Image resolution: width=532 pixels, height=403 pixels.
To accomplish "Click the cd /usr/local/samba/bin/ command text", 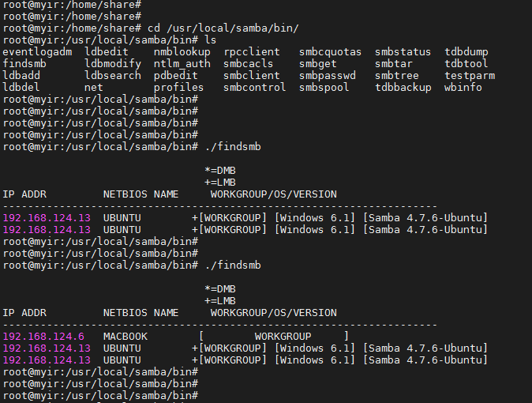I will pos(223,28).
